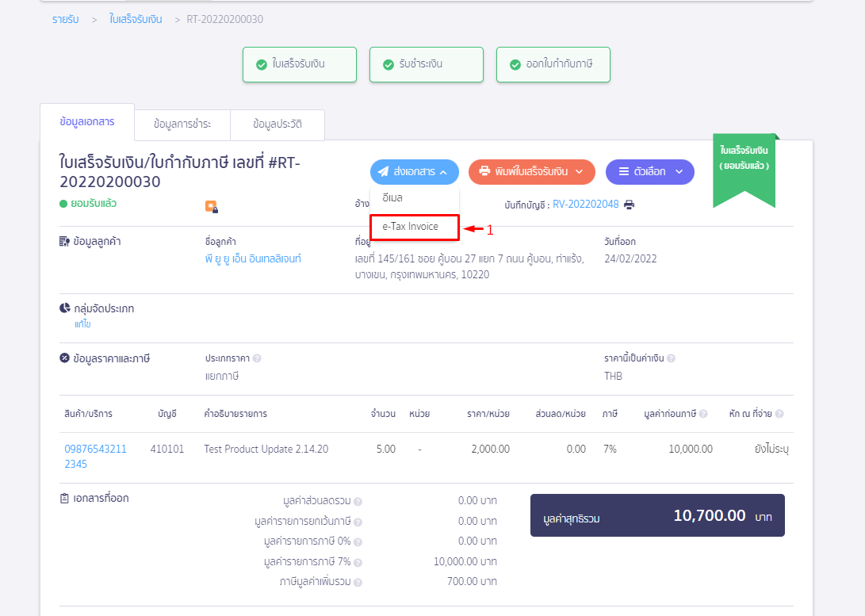Click help icon next to ภาษีมูลค่าเพิ่มรวม
865x616 pixels.
click(x=358, y=583)
